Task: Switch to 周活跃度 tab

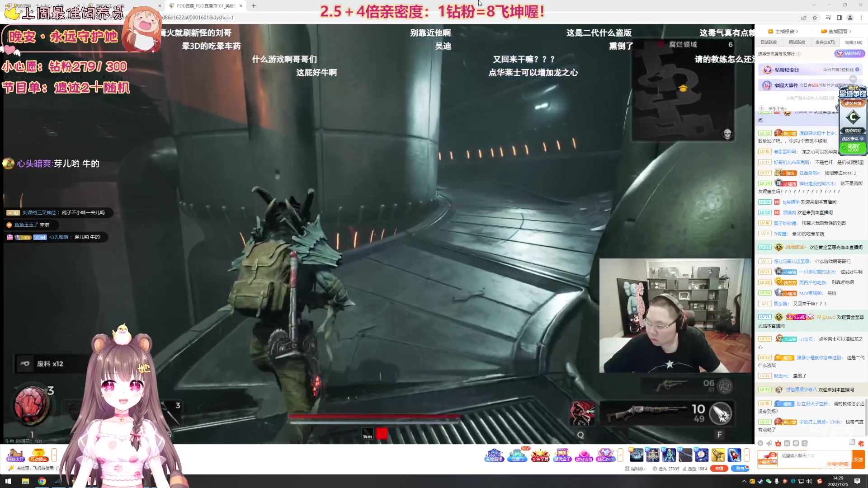Action: (797, 42)
